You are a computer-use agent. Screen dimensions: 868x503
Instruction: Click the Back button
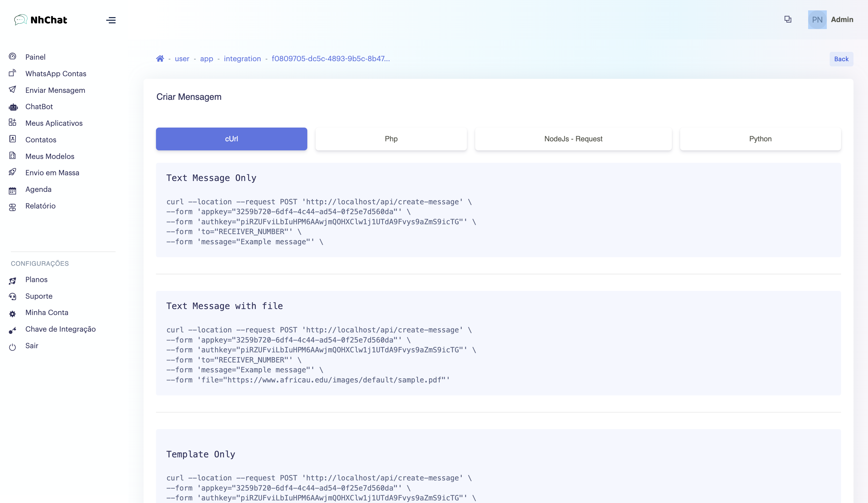(841, 59)
